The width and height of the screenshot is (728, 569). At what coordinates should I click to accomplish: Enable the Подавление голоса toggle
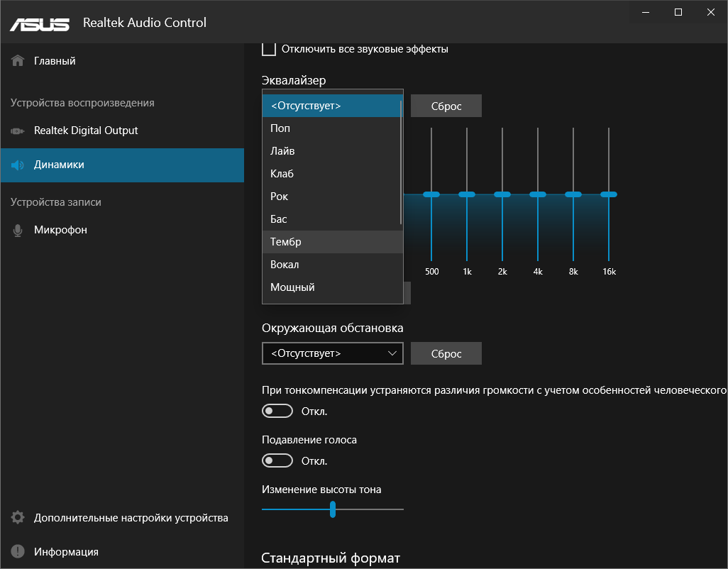[x=277, y=460]
